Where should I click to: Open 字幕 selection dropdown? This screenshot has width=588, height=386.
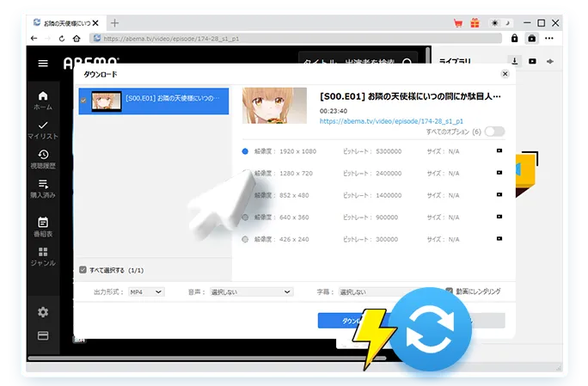click(x=379, y=291)
